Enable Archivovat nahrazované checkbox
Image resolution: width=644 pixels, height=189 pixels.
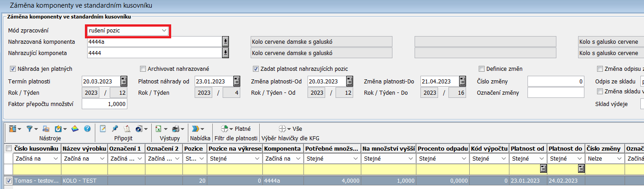[x=143, y=69]
